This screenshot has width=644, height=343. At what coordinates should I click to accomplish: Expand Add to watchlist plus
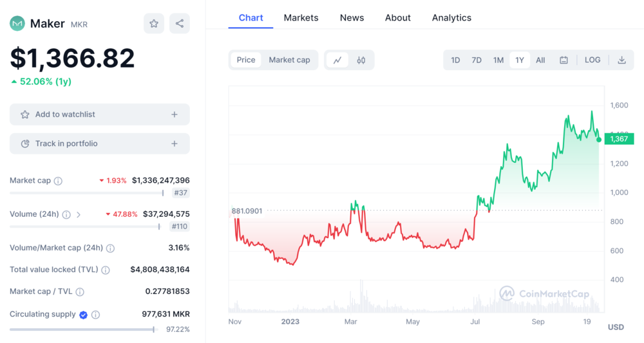174,115
